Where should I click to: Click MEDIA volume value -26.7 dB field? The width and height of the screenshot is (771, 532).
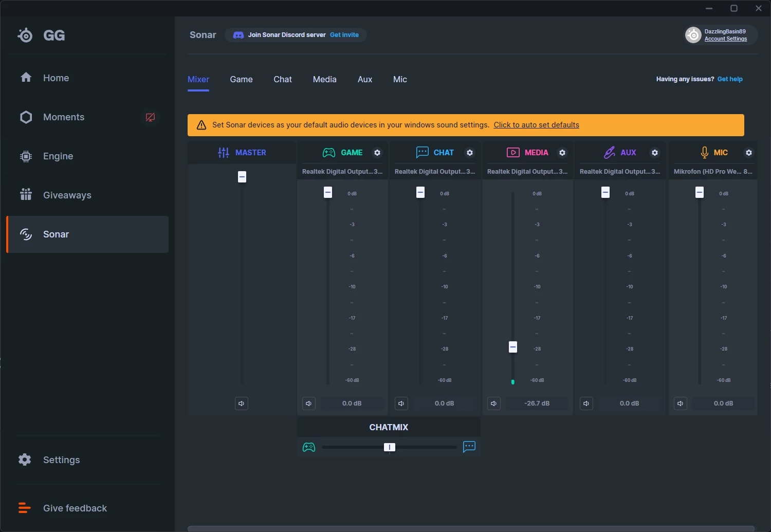[537, 403]
